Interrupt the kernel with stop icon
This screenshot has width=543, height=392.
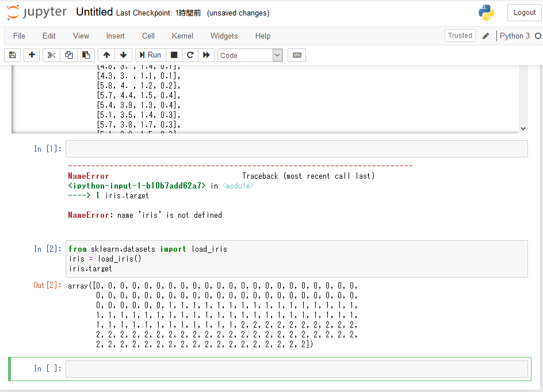pos(174,55)
